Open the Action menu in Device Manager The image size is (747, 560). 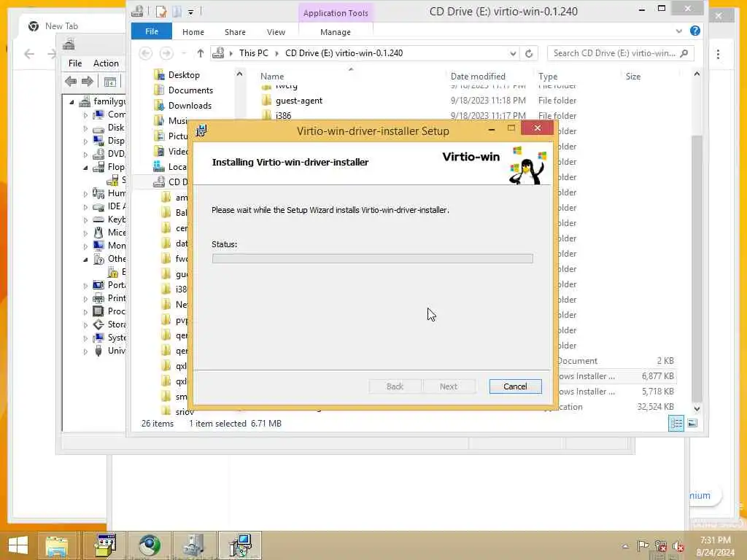coord(106,63)
